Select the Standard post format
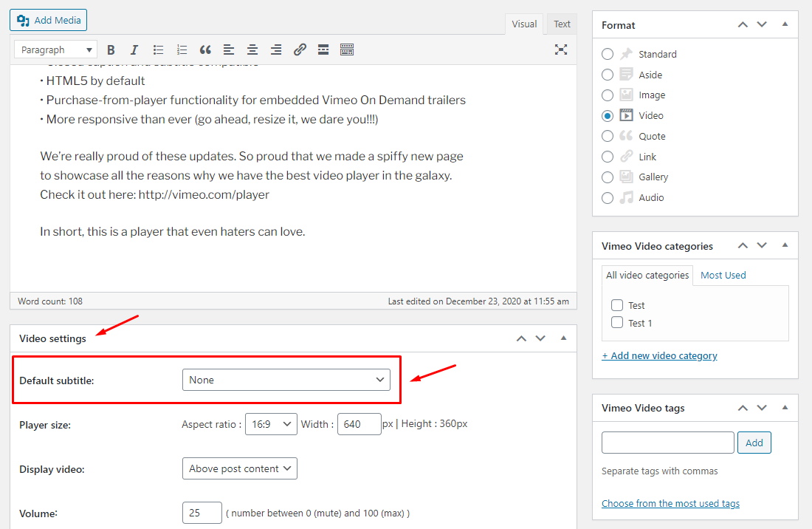 (608, 54)
